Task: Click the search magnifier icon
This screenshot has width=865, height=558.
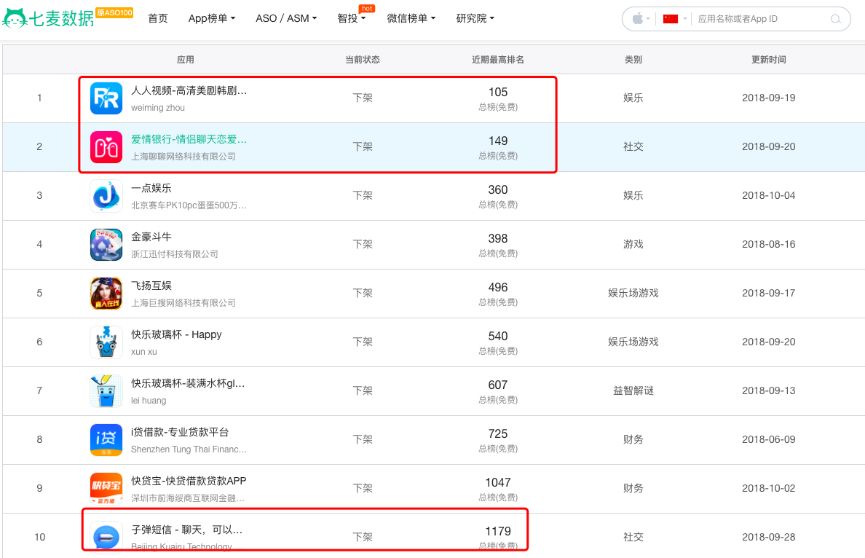Action: (x=835, y=19)
